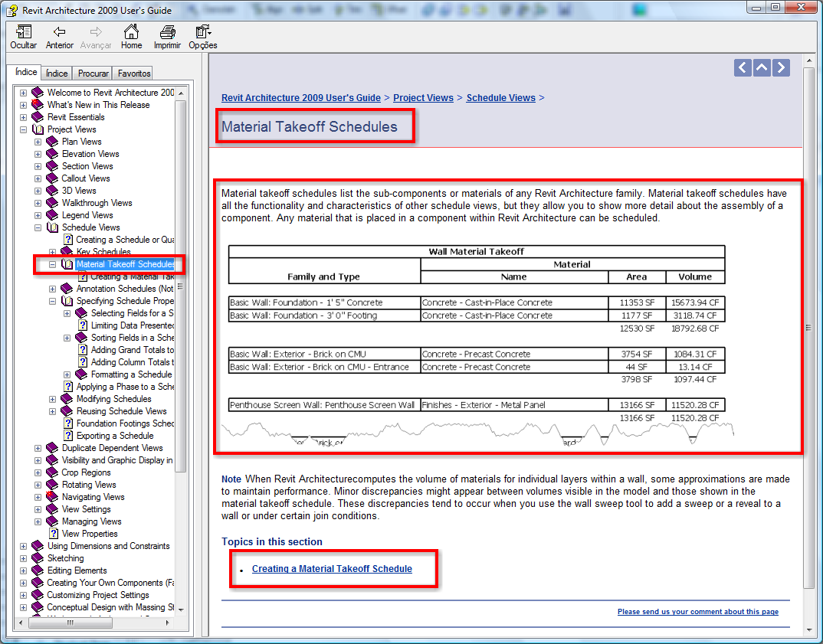Click the Anterior back arrow icon
Screen dimensions: 823x644
59,32
